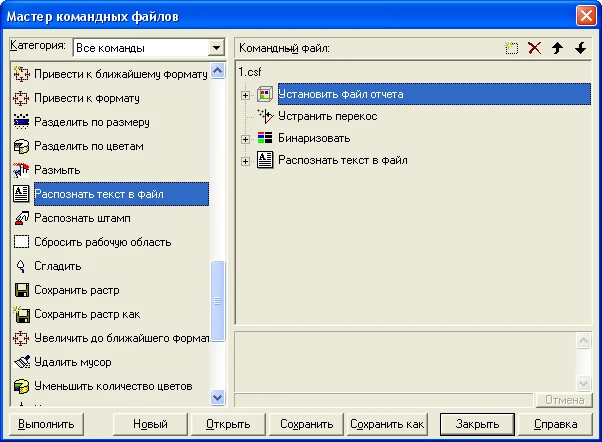Click the Справка help button
The width and height of the screenshot is (602, 442).
555,424
